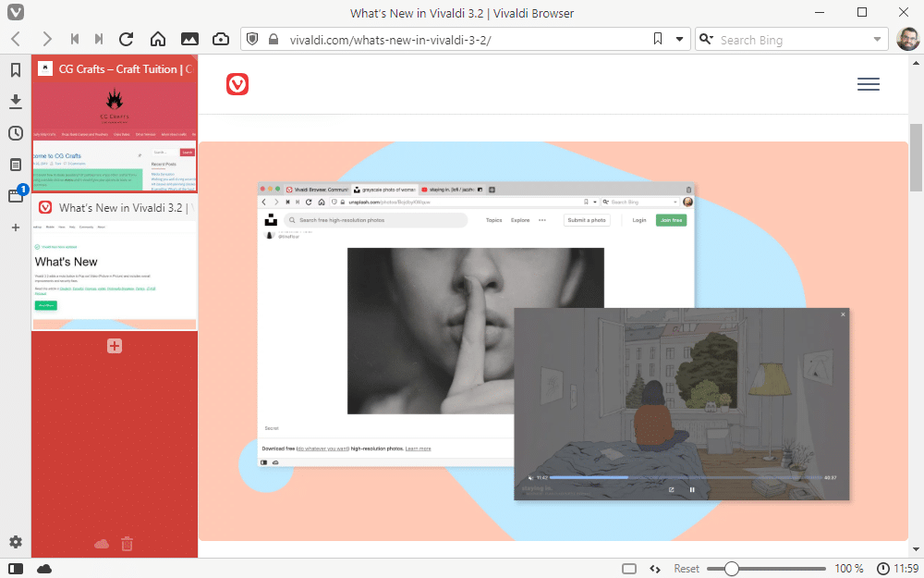Click the Capture page camera icon
This screenshot has height=578, width=924.
[221, 39]
